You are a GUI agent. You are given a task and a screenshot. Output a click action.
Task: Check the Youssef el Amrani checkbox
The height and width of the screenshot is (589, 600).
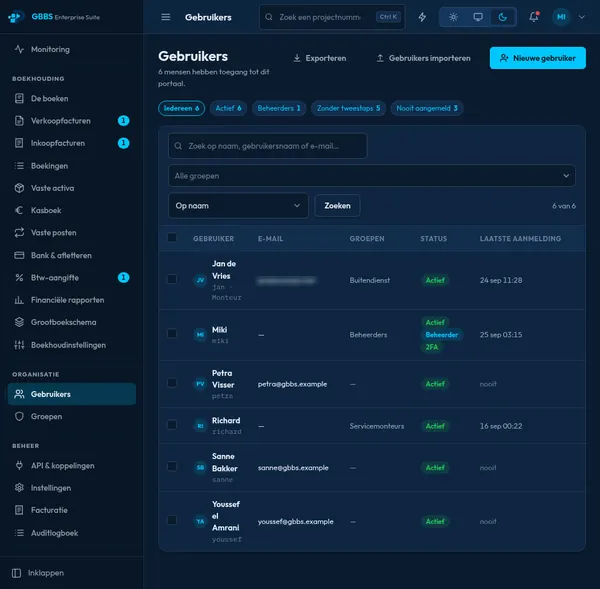point(172,520)
